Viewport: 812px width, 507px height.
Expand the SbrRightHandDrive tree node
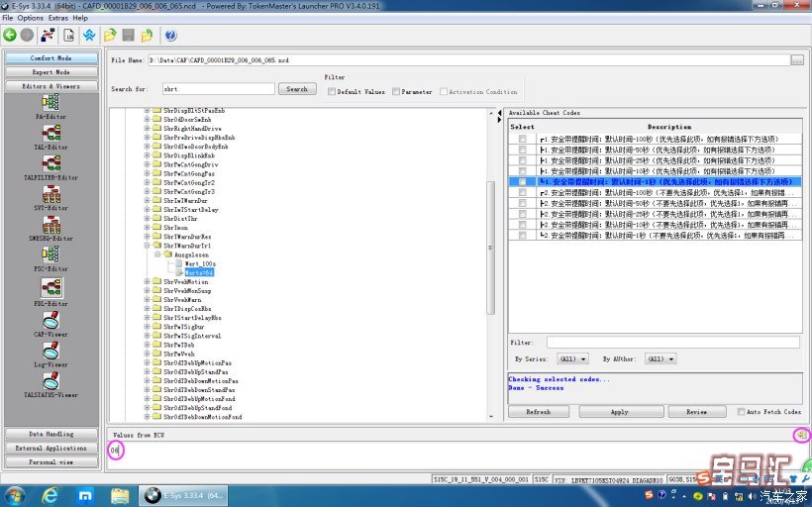point(148,129)
